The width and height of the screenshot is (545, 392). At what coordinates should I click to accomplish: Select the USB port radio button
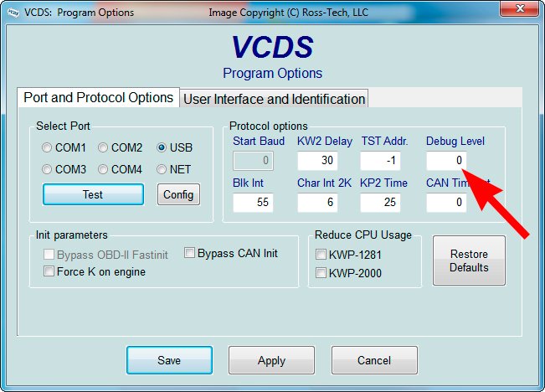(162, 147)
